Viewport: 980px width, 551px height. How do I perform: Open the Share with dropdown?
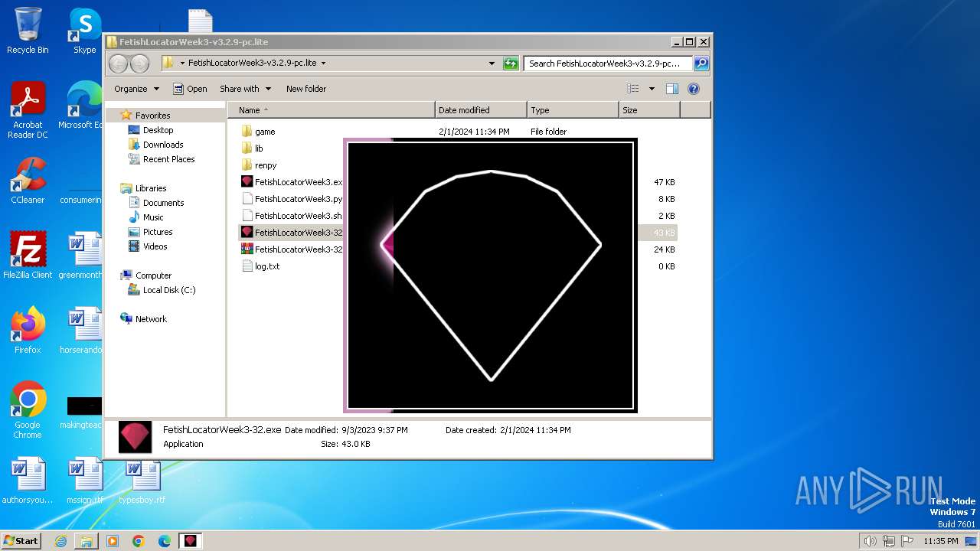(245, 89)
